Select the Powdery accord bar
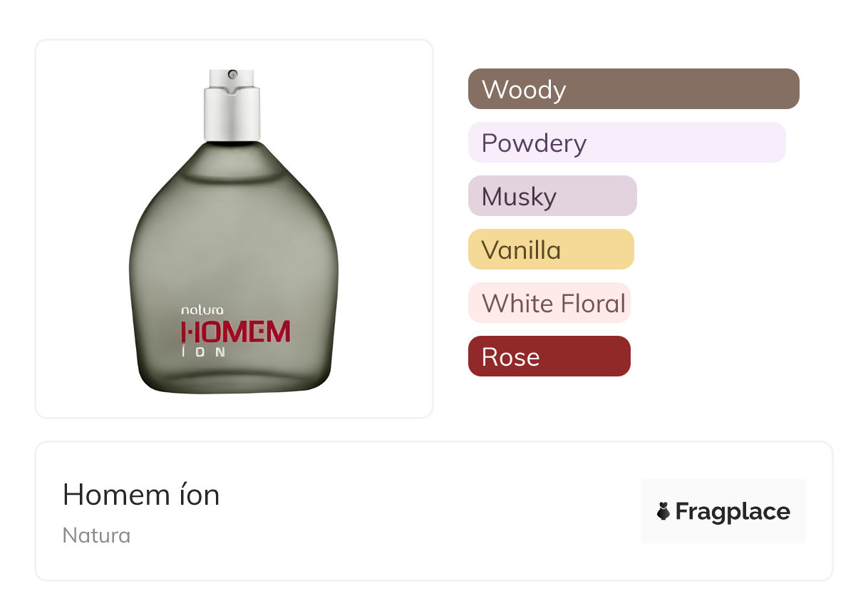The image size is (868, 616). (626, 143)
